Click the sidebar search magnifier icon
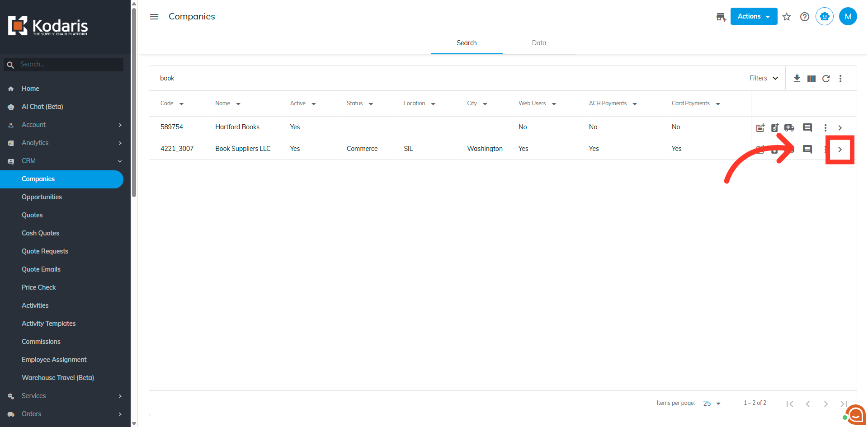Image resolution: width=868 pixels, height=427 pixels. coord(10,65)
